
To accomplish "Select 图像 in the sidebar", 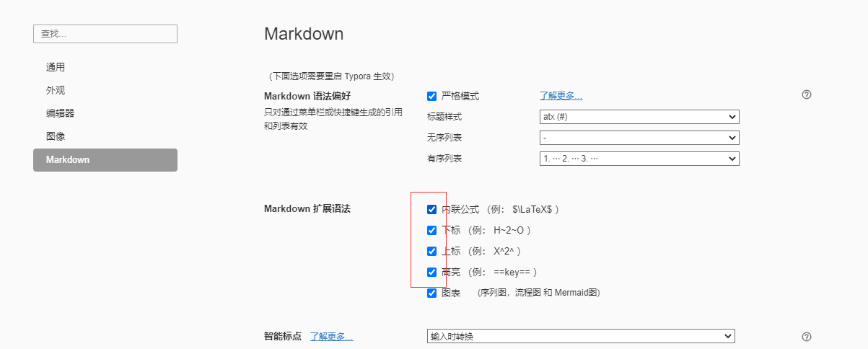I will (x=105, y=136).
